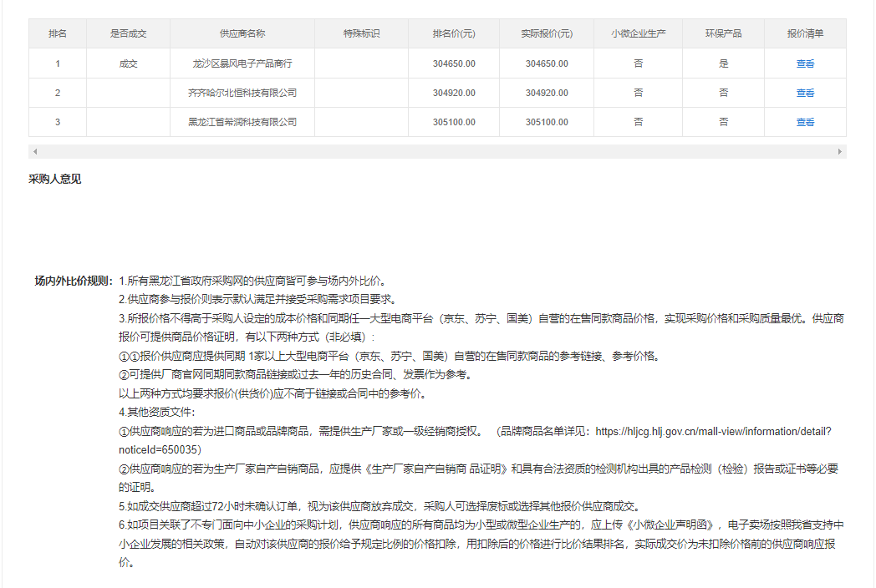Click the right arrow of horizontal scrollbar
The image size is (876, 588).
tap(840, 152)
